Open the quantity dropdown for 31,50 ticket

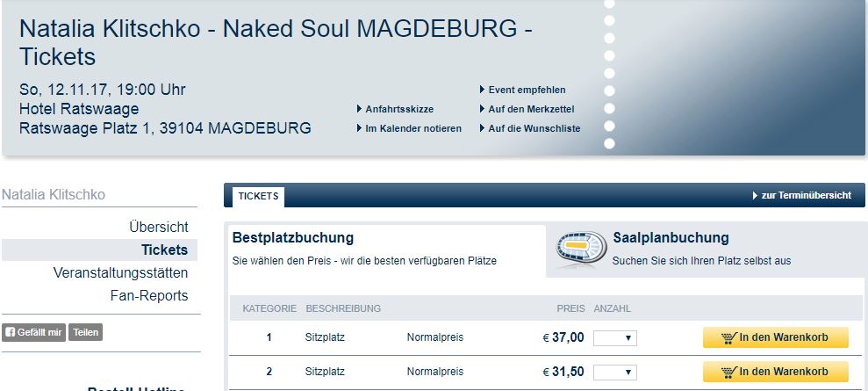coord(615,373)
